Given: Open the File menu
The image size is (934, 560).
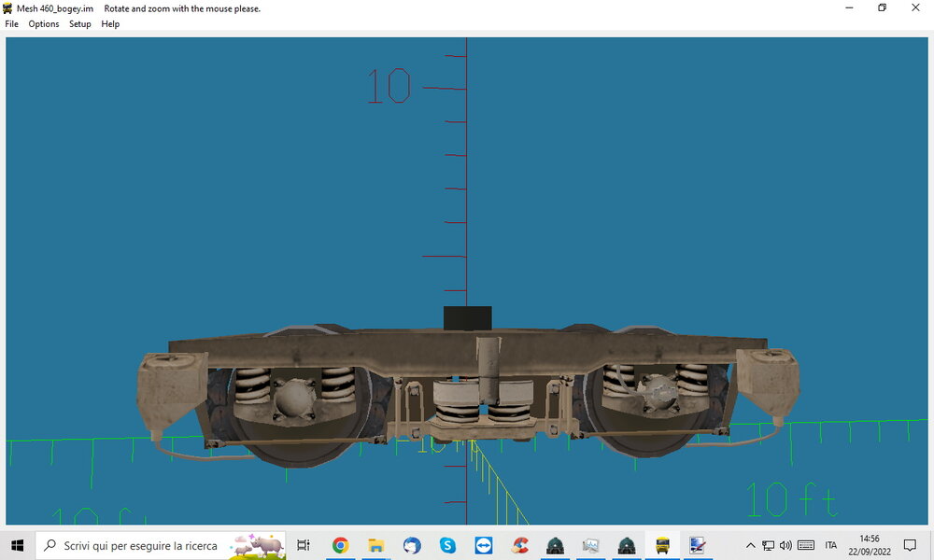Looking at the screenshot, I should [11, 24].
